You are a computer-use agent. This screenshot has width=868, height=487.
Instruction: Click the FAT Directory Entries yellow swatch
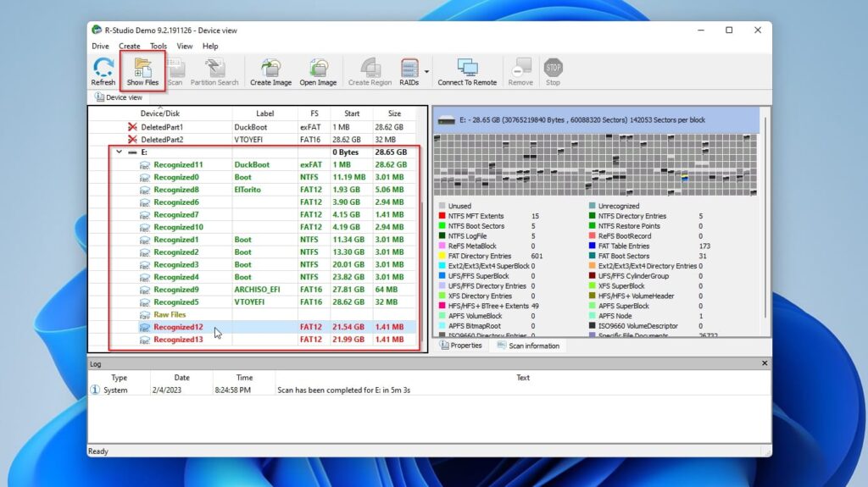coord(442,256)
